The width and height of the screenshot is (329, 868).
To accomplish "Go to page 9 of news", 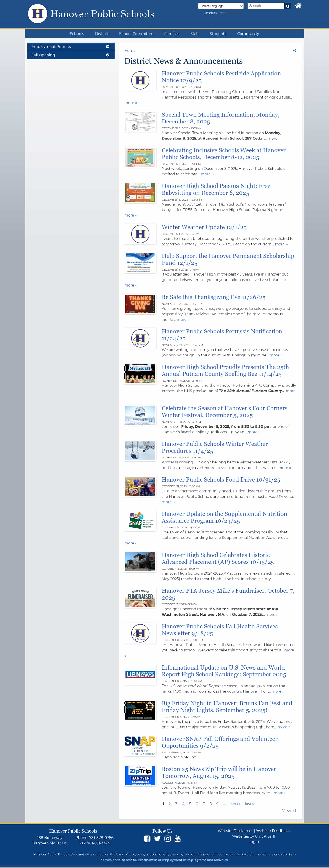I will [217, 804].
